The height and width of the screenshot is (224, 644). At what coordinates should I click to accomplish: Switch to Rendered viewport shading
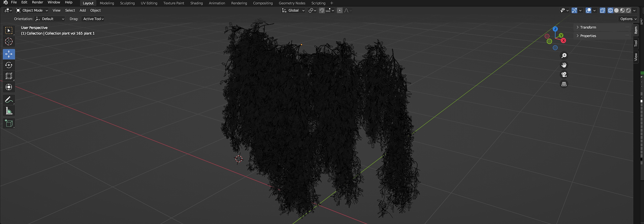[x=628, y=10]
